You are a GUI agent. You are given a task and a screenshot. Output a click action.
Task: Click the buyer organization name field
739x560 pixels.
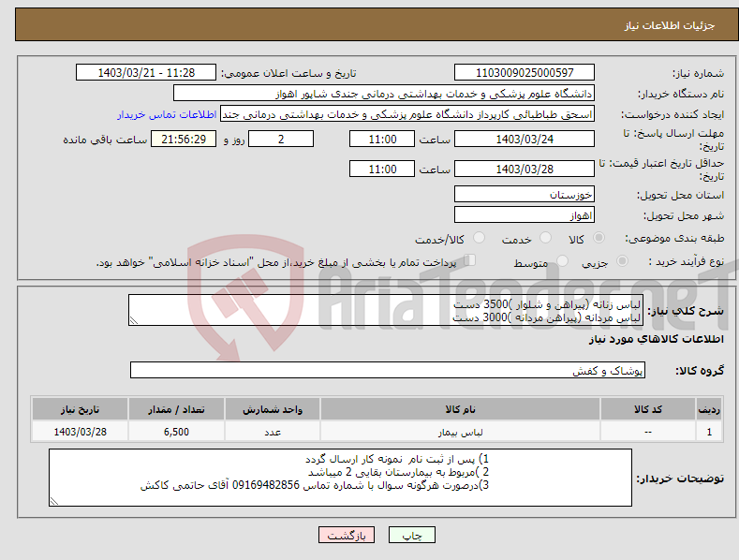tap(384, 94)
